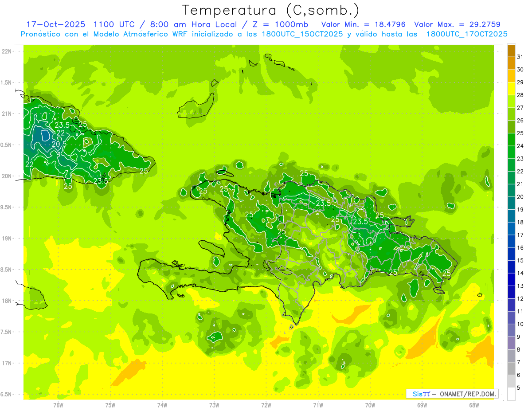Pick the dark orange swatch above 31
The width and height of the screenshot is (532, 411).
tap(511, 51)
